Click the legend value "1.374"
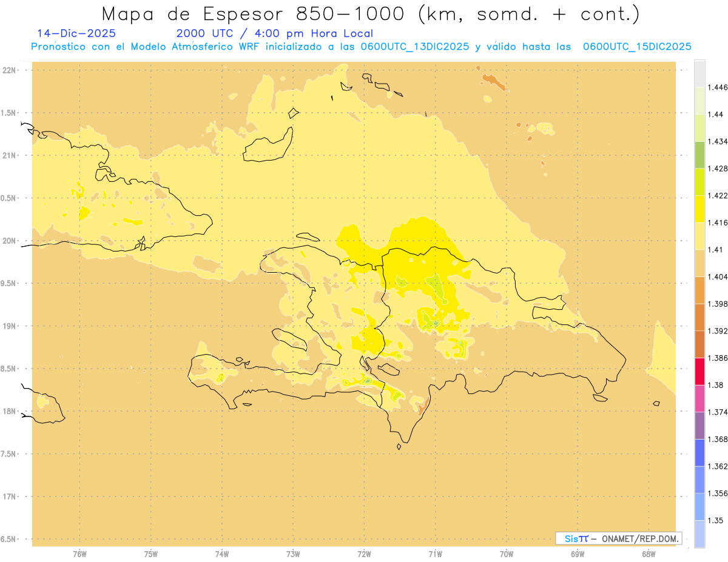728x562 pixels. pyautogui.click(x=718, y=412)
